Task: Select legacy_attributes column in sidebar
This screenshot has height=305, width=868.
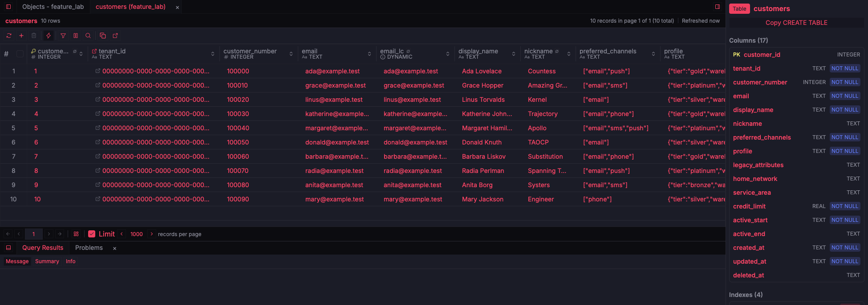Action: tap(796, 165)
